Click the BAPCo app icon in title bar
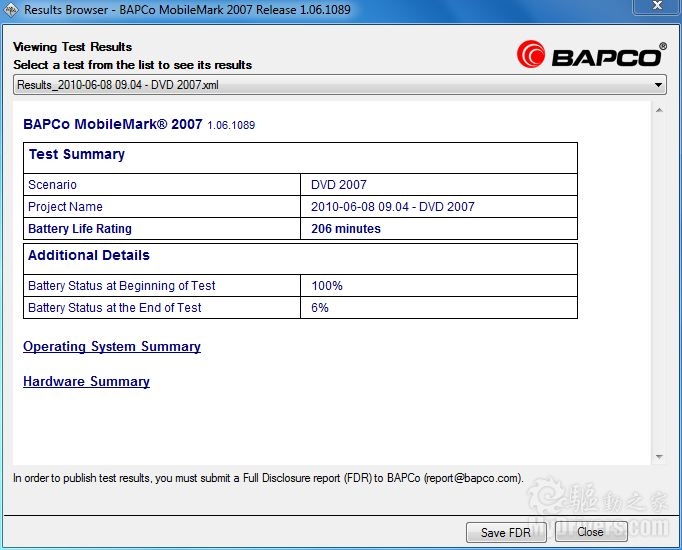 [x=12, y=10]
